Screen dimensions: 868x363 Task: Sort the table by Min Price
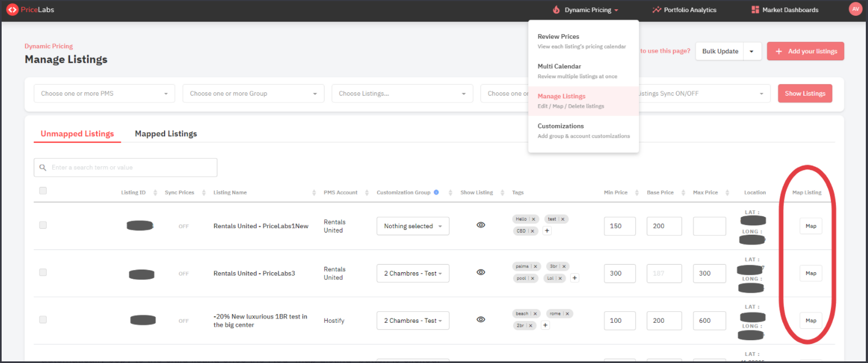(x=637, y=192)
